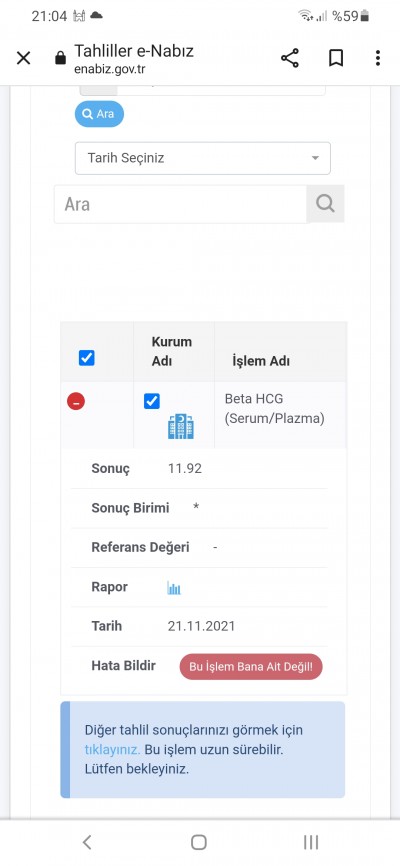
Task: Report error via Bu İşlem Bana Ait Değil!
Action: tap(251, 667)
